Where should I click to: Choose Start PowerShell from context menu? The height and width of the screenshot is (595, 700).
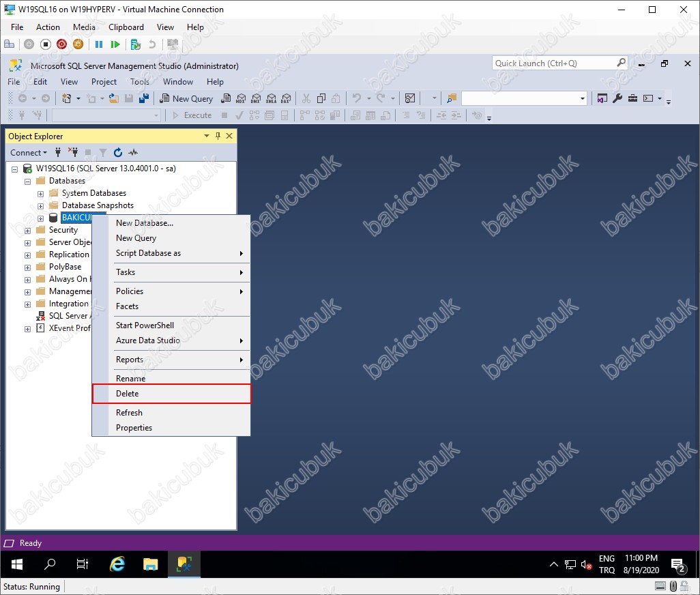pyautogui.click(x=171, y=325)
